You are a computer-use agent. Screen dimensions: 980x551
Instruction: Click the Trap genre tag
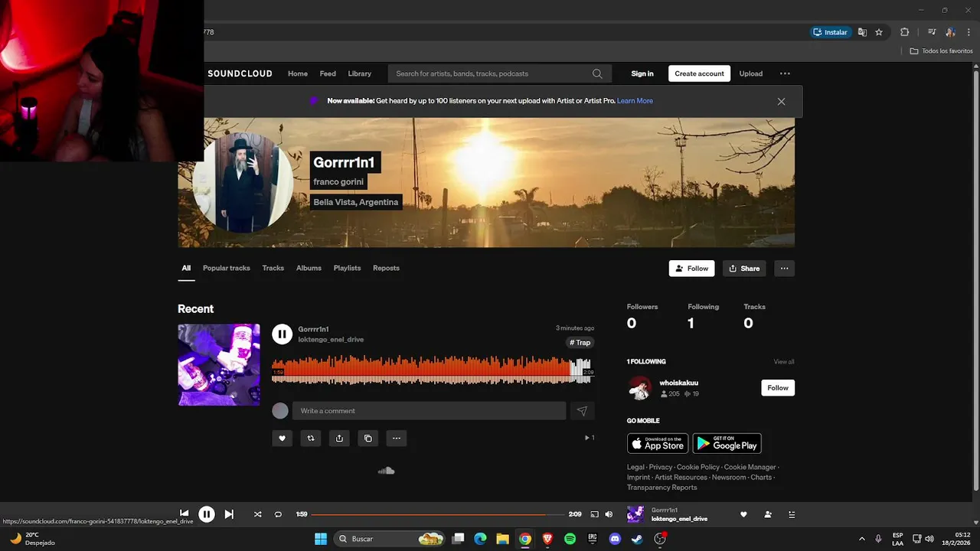580,343
